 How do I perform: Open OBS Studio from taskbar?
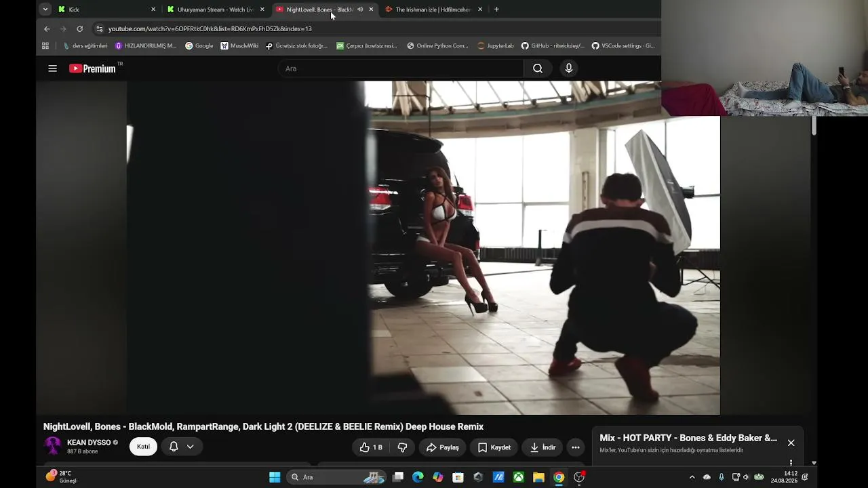pos(579,477)
